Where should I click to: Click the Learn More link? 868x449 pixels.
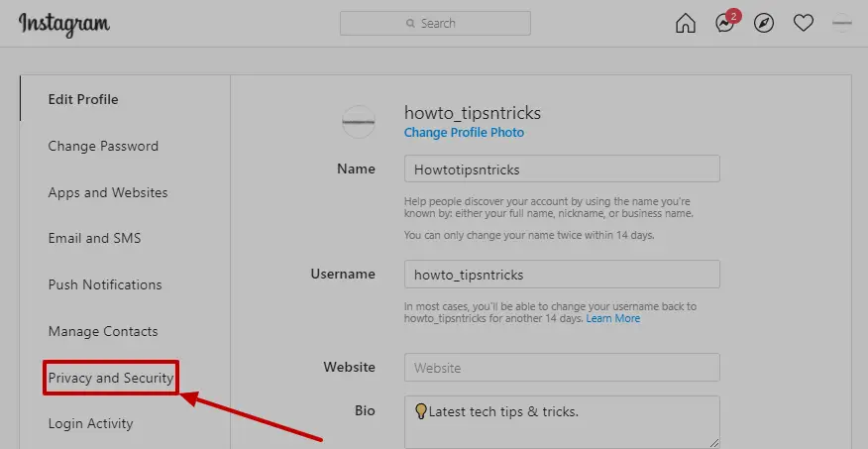[x=612, y=318]
